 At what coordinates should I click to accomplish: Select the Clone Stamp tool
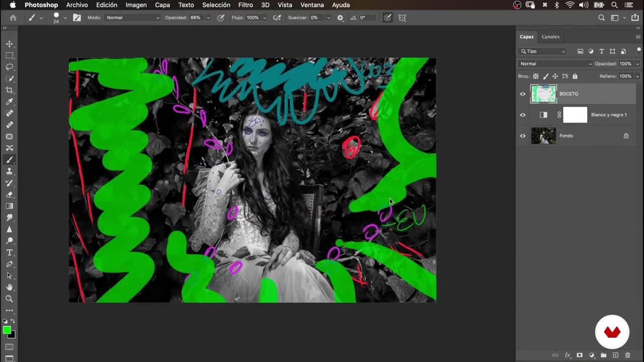(x=10, y=171)
